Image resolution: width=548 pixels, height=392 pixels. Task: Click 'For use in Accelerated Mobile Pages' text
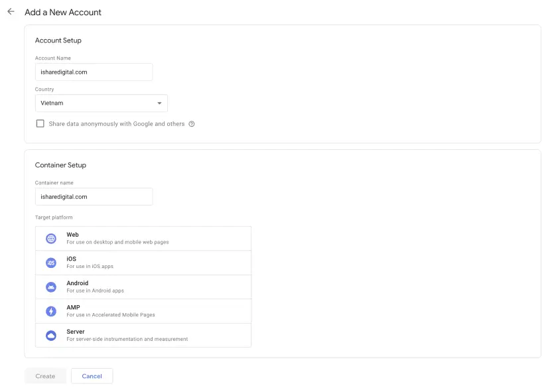pyautogui.click(x=111, y=315)
